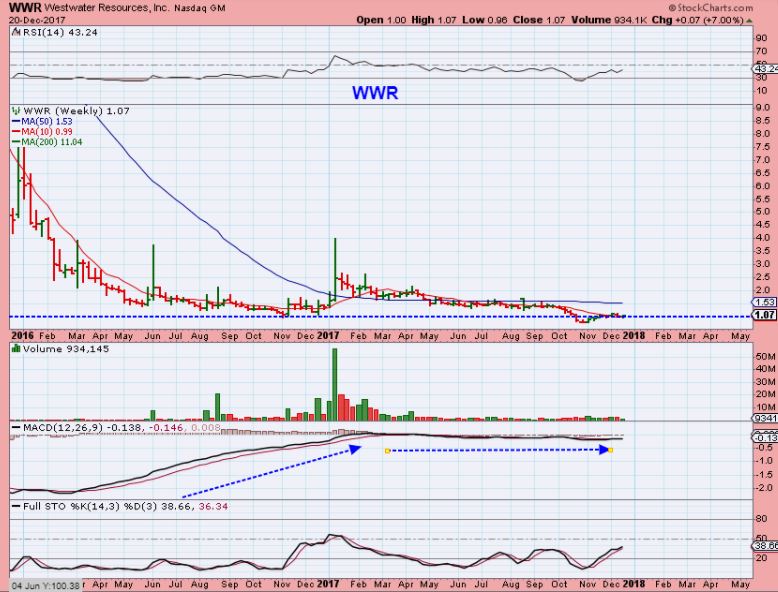This screenshot has height=592, width=778.
Task: Click the green MA(200) legend line marker
Action: tap(16, 142)
